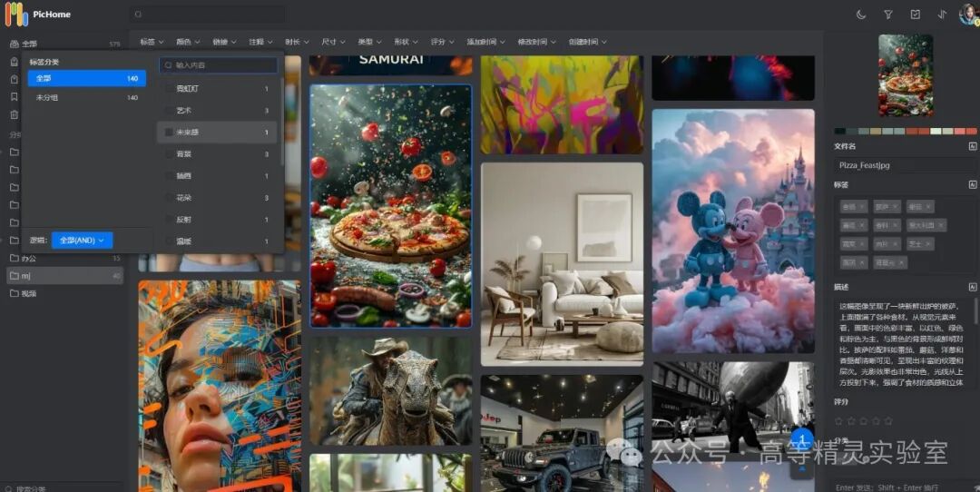This screenshot has width=980, height=492.
Task: Open the 视频 folder in sidebar
Action: click(65, 292)
